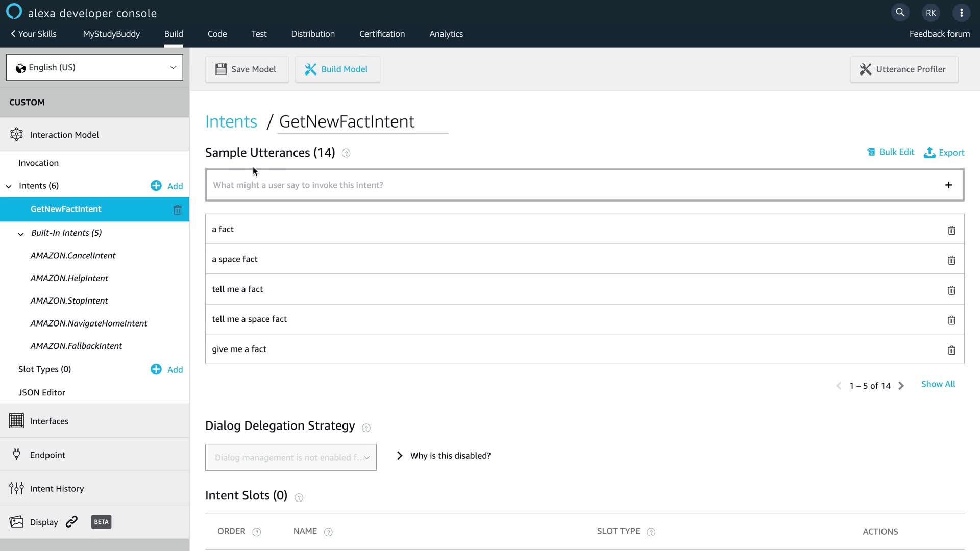
Task: Select AMAZON.HelpIntent in the sidebar
Action: click(x=69, y=278)
